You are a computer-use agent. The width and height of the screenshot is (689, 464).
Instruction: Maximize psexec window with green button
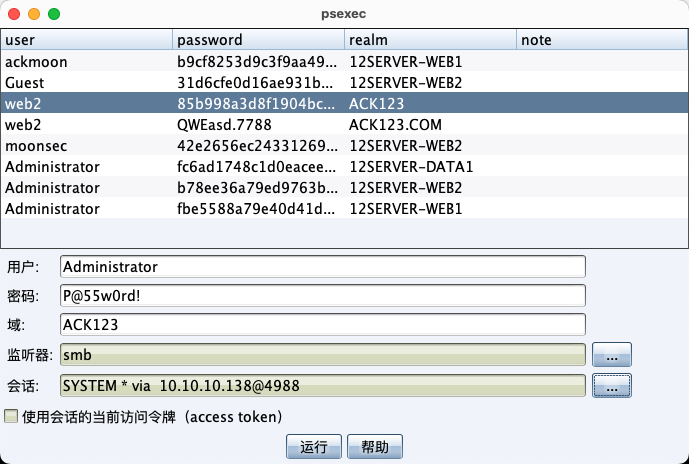(x=54, y=14)
